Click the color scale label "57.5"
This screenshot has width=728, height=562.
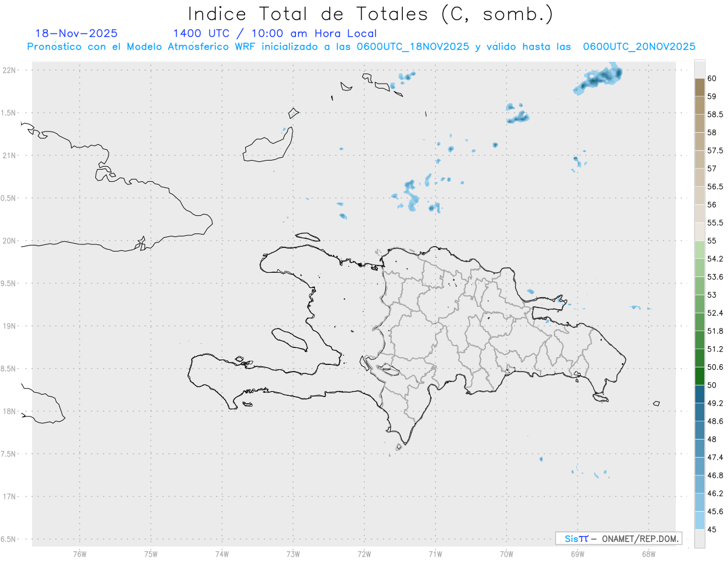point(715,150)
